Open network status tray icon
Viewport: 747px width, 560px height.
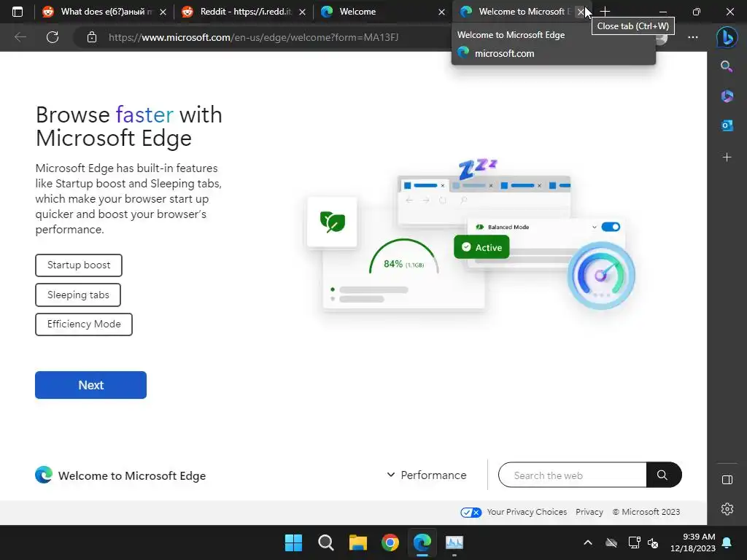[634, 542]
